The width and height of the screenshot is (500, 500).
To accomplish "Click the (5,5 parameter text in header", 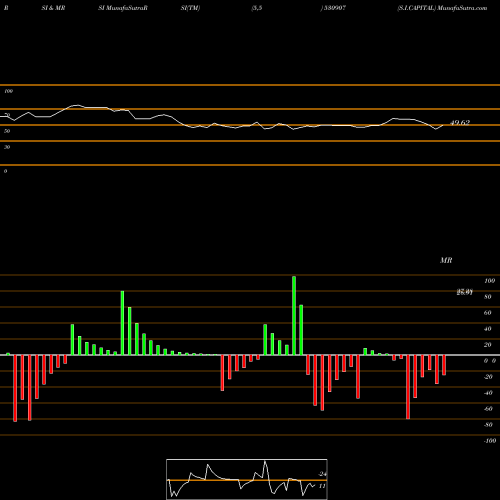I will (x=257, y=8).
